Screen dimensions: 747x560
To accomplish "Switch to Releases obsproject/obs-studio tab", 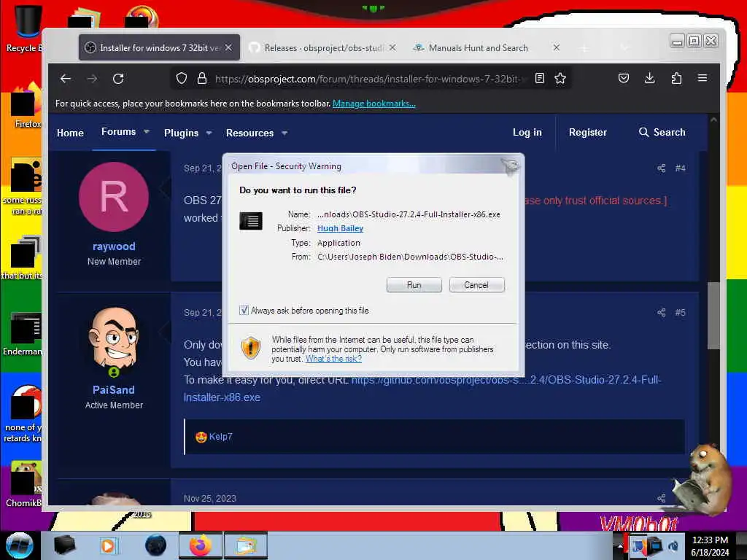I will coord(323,47).
